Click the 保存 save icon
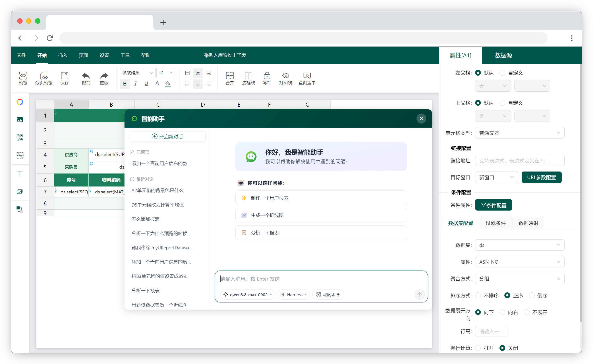Image resolution: width=593 pixels, height=364 pixels. [x=64, y=78]
